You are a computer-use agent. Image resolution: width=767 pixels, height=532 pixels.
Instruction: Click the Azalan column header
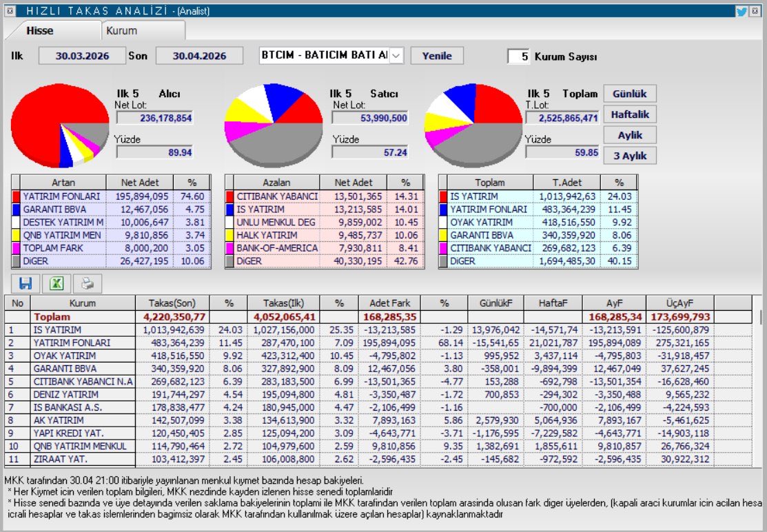pyautogui.click(x=276, y=183)
